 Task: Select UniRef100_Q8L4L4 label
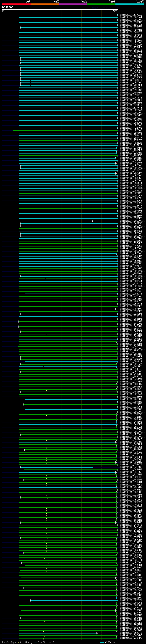[x=131, y=85]
